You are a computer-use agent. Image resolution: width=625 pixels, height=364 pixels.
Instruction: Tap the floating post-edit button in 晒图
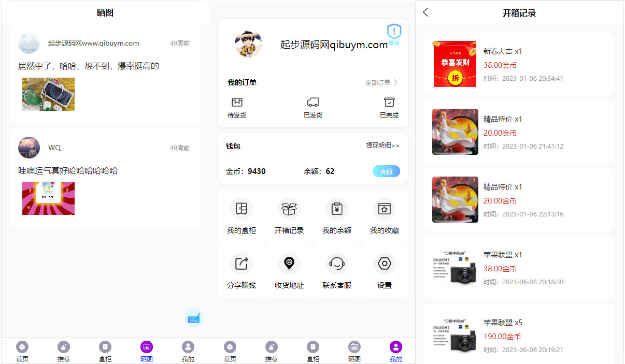[x=194, y=318]
